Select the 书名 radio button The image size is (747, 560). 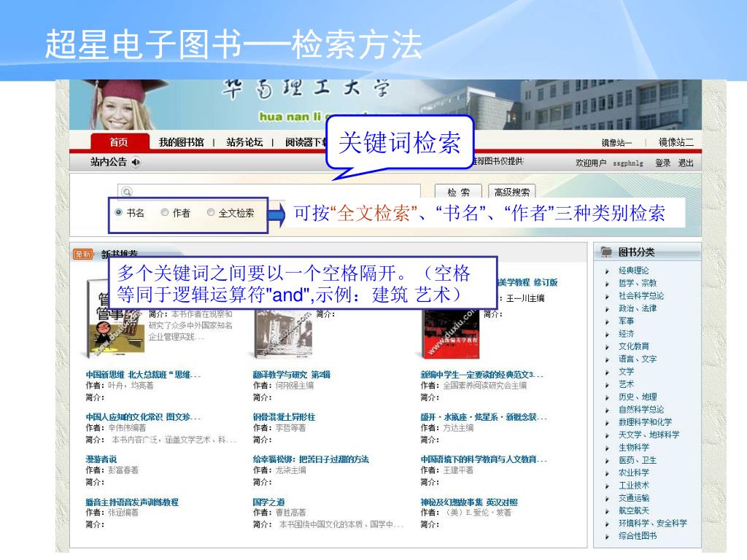pyautogui.click(x=119, y=212)
